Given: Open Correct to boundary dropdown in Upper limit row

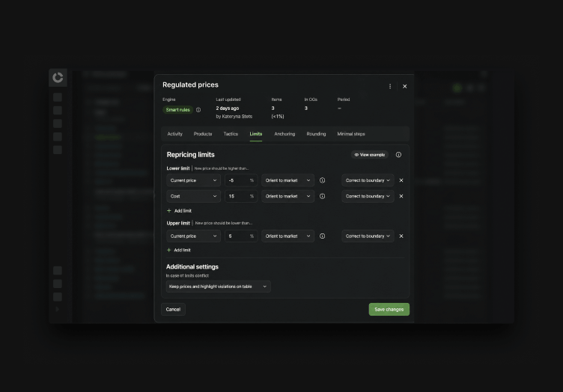Looking at the screenshot, I should point(368,236).
